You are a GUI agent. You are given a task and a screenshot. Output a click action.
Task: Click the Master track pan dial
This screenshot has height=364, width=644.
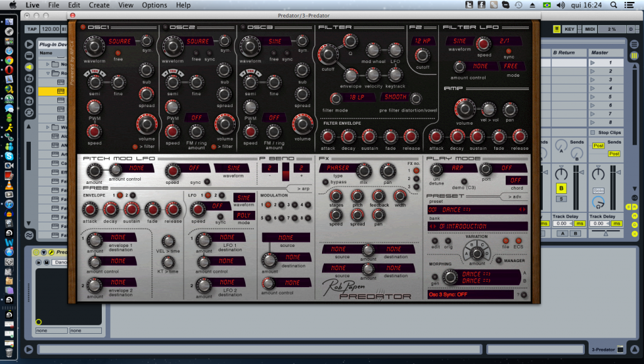[599, 173]
